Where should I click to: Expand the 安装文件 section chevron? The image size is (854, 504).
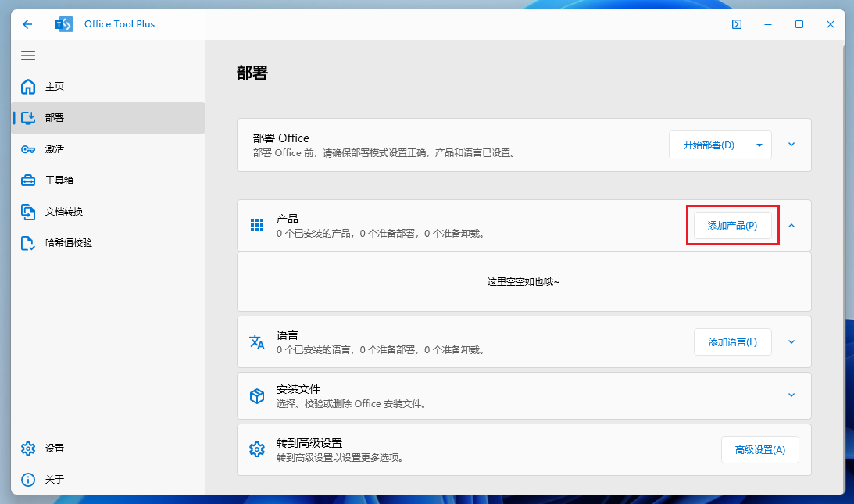tap(791, 395)
